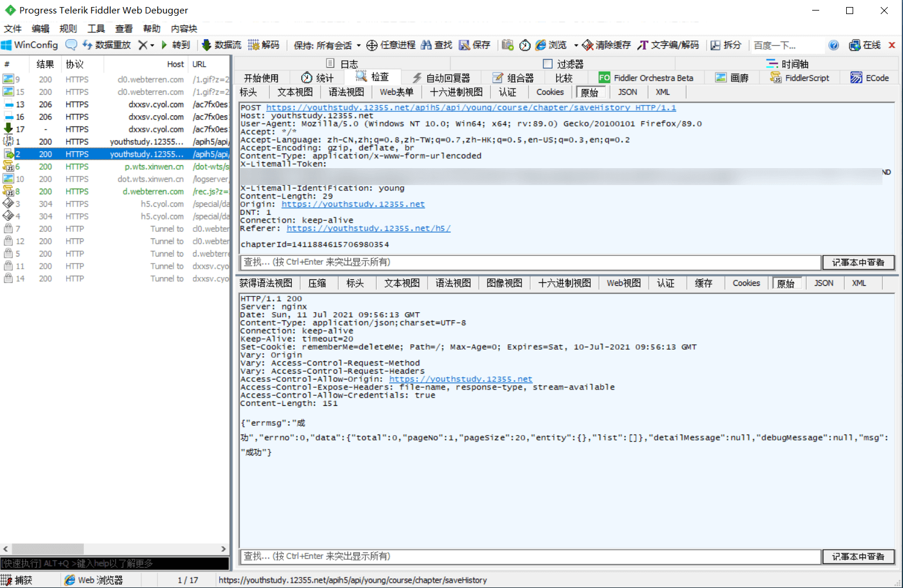Toggle 数据流 stream mode
The image size is (903, 588).
click(x=222, y=45)
